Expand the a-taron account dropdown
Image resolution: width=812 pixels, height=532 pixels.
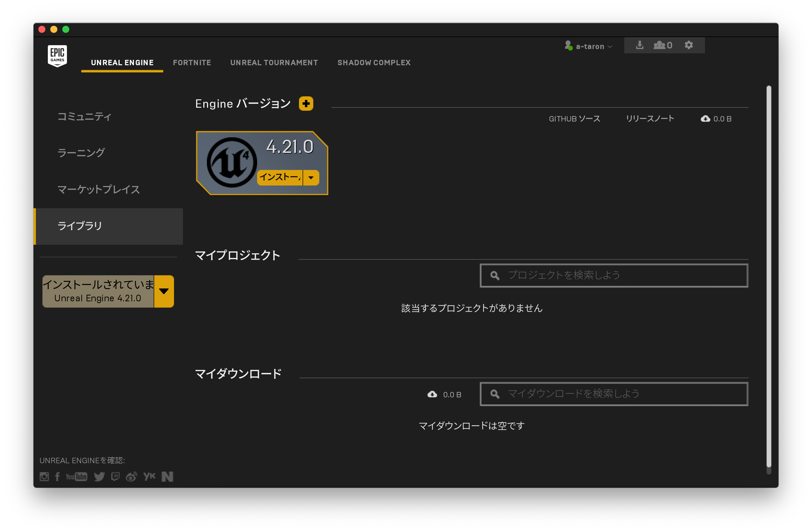click(x=610, y=46)
